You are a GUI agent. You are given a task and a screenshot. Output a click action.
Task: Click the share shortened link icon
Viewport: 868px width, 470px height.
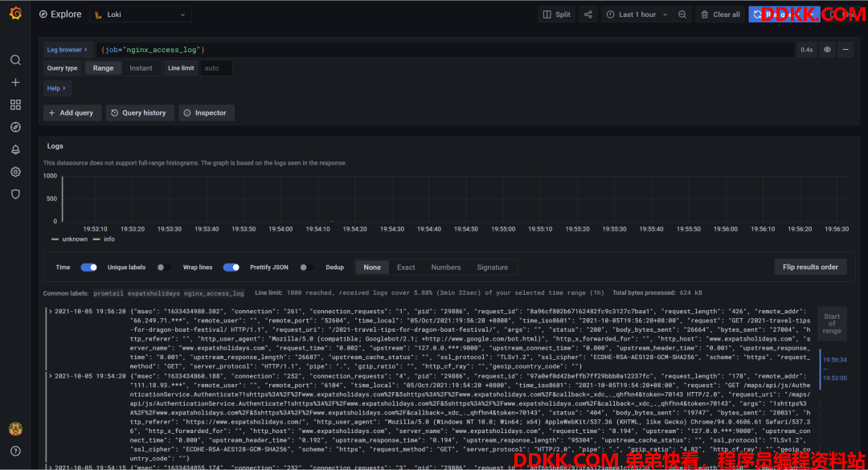pyautogui.click(x=588, y=14)
